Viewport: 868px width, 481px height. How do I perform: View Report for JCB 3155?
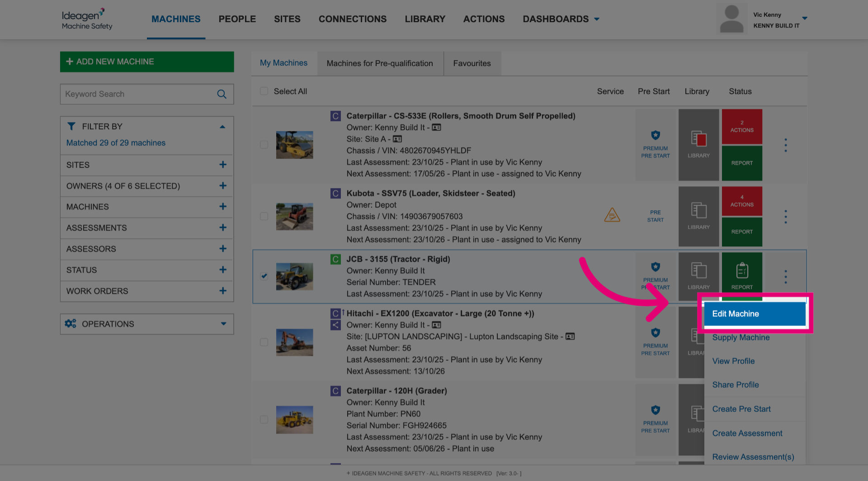point(742,274)
